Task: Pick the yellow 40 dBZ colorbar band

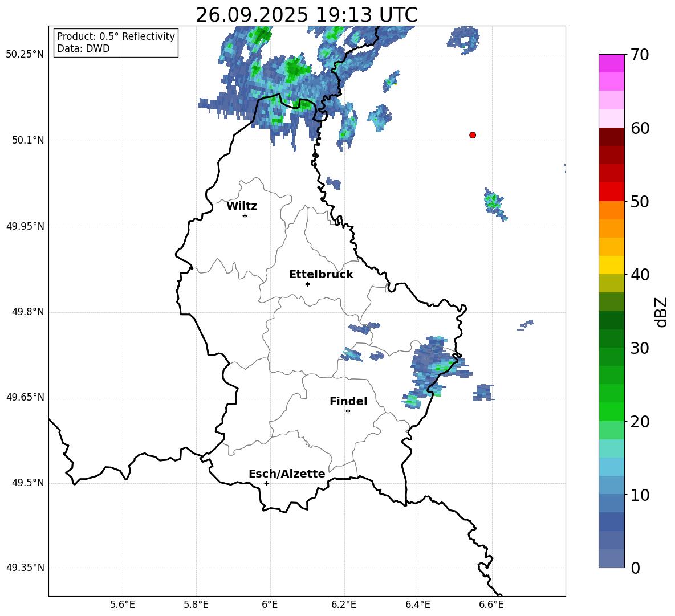Action: point(612,265)
